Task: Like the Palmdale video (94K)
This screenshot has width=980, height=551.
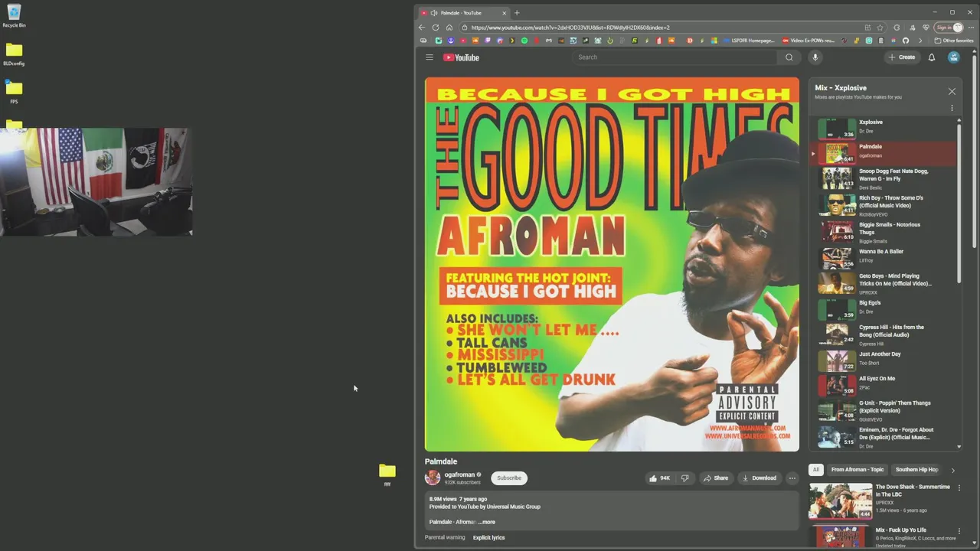Action: click(660, 478)
